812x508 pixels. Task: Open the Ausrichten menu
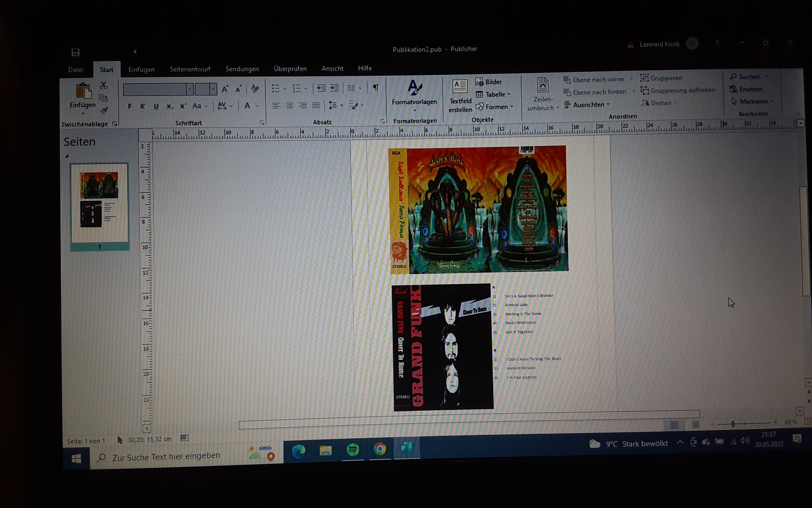pyautogui.click(x=587, y=105)
